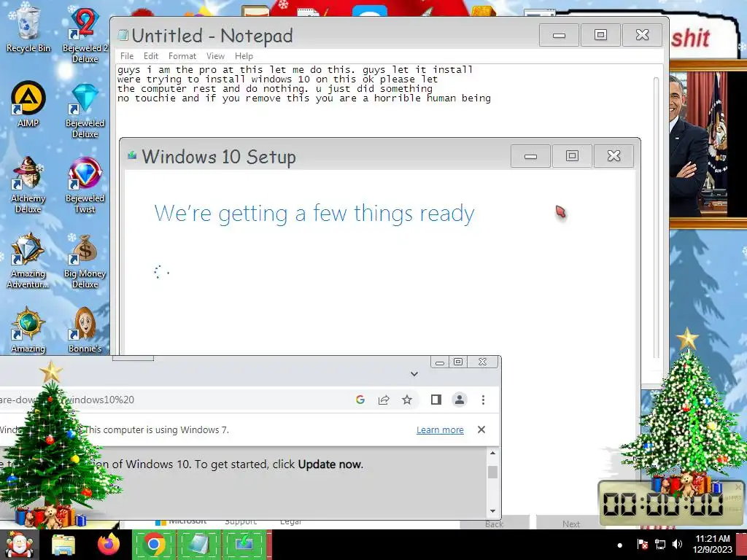Switch to Chrome taskbar button
Viewport: 747px width, 560px height.
[x=154, y=545]
